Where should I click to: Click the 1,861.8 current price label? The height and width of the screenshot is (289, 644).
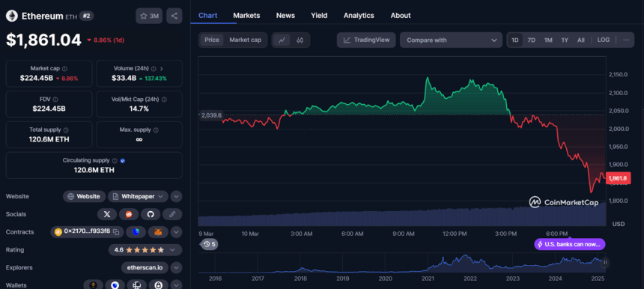click(x=619, y=178)
